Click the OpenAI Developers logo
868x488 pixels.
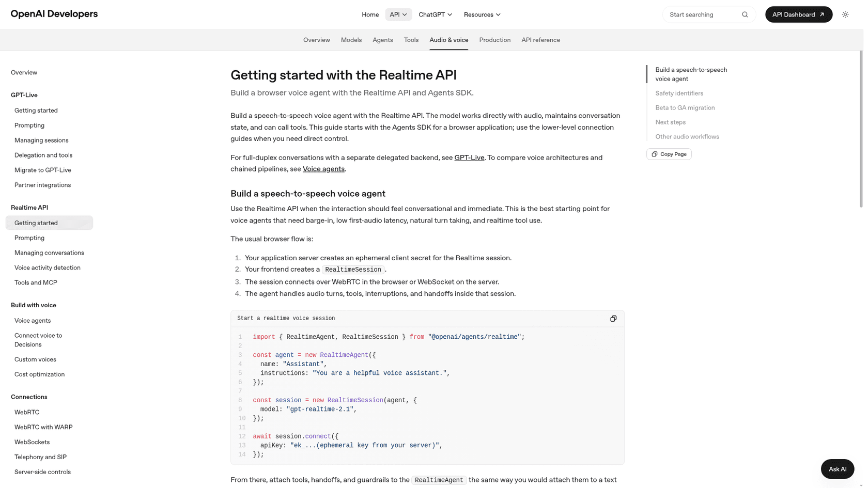pyautogui.click(x=54, y=14)
